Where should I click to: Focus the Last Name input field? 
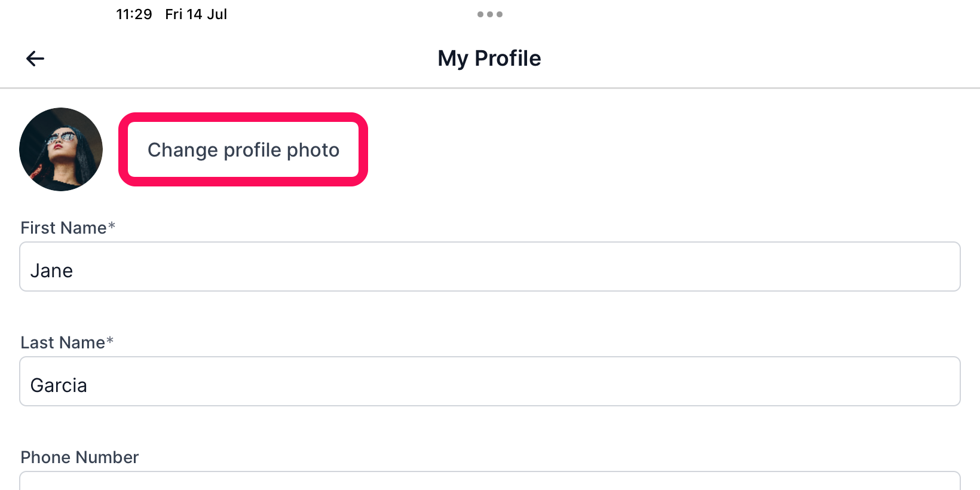click(x=490, y=381)
